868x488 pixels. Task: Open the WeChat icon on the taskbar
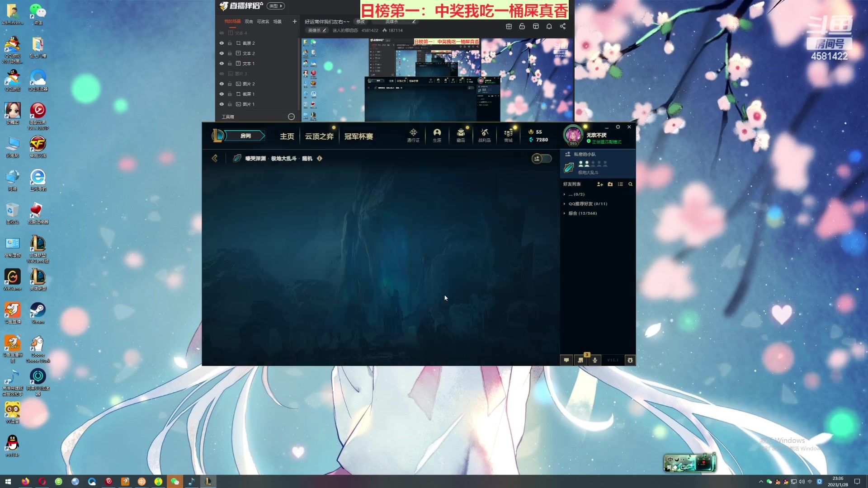point(175,482)
